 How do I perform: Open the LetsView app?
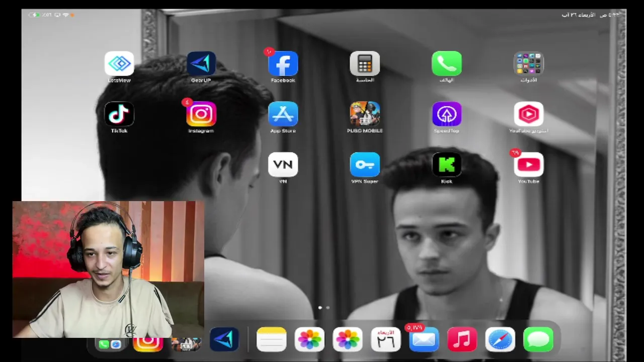[x=119, y=64]
